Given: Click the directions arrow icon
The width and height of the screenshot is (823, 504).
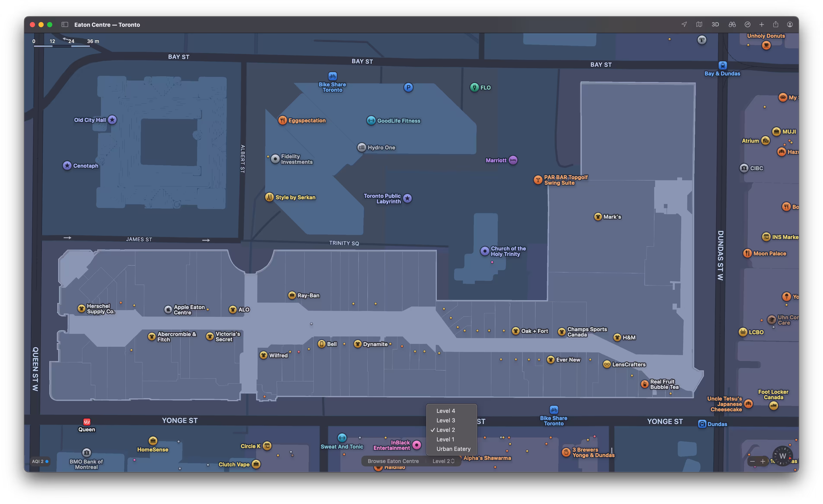Looking at the screenshot, I should coord(748,24).
